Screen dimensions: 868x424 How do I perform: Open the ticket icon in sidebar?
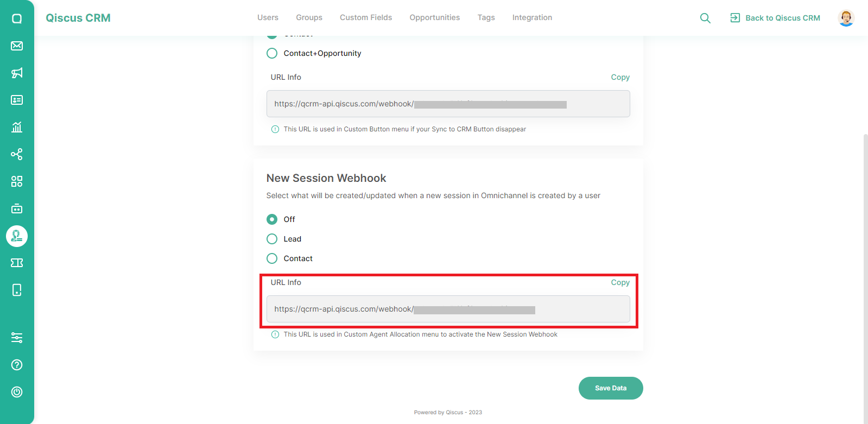pos(17,263)
